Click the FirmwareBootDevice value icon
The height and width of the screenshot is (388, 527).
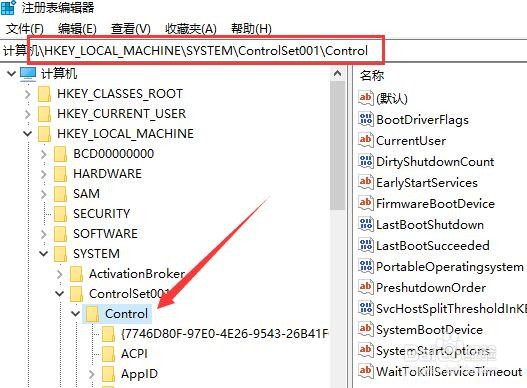[366, 203]
